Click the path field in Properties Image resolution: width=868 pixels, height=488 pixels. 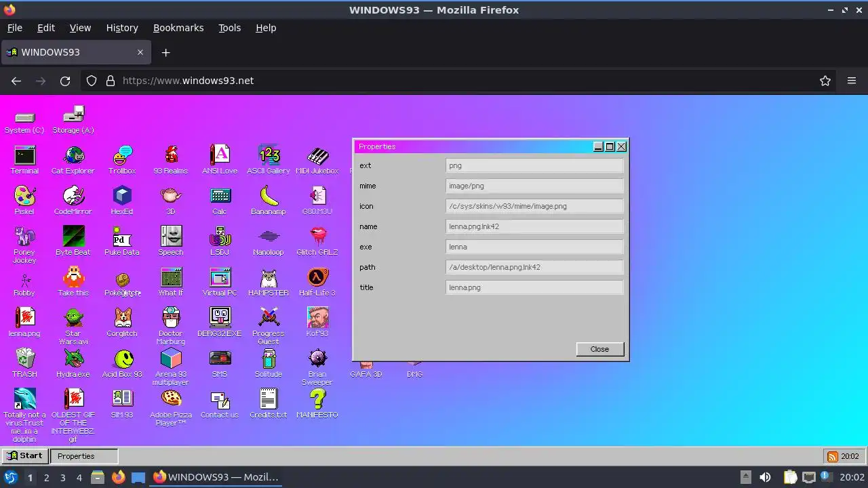tap(534, 267)
